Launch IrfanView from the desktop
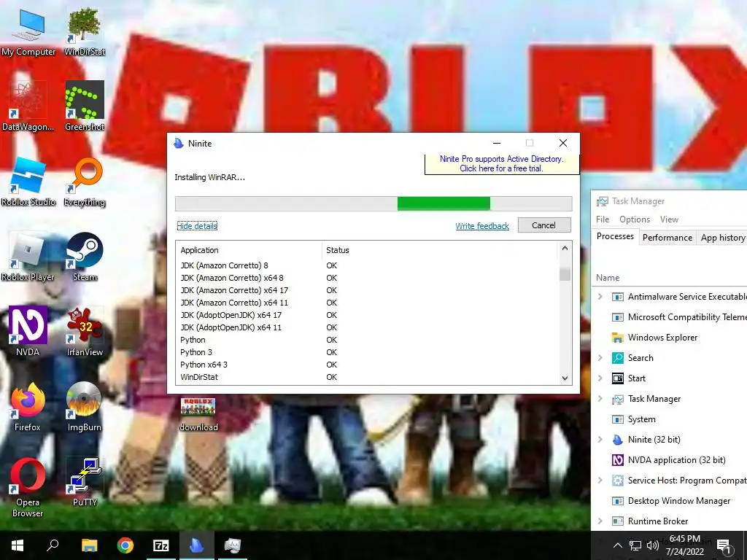This screenshot has height=560, width=747. pos(85,331)
